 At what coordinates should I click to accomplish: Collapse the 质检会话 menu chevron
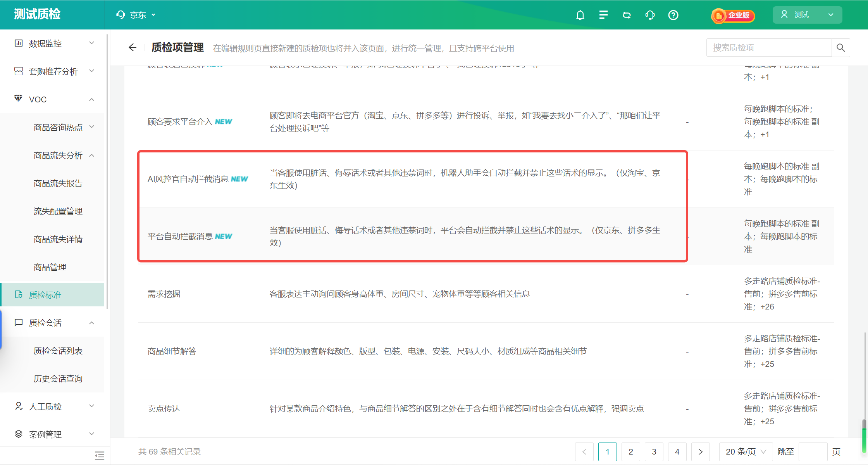click(x=92, y=323)
